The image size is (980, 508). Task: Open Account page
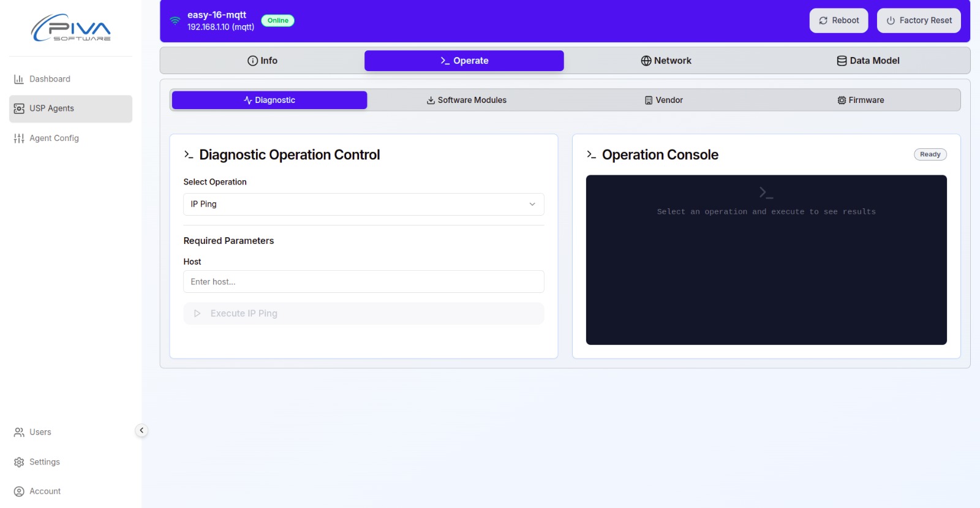pyautogui.click(x=45, y=491)
